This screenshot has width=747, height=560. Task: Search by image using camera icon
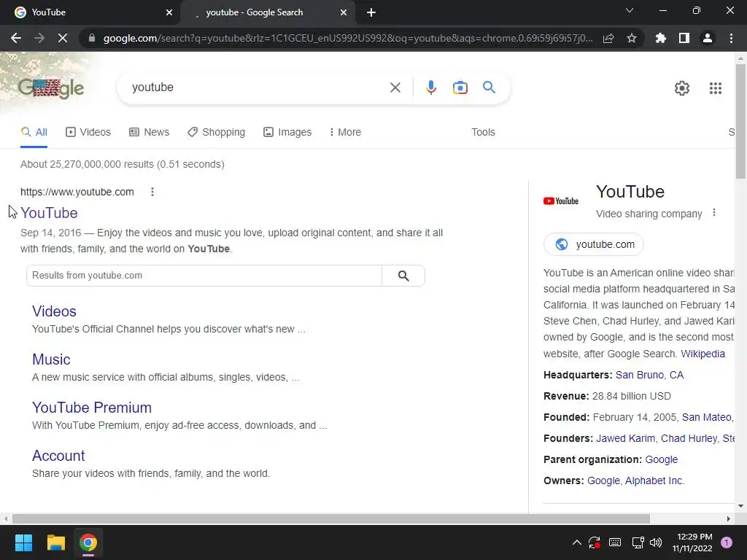point(460,87)
